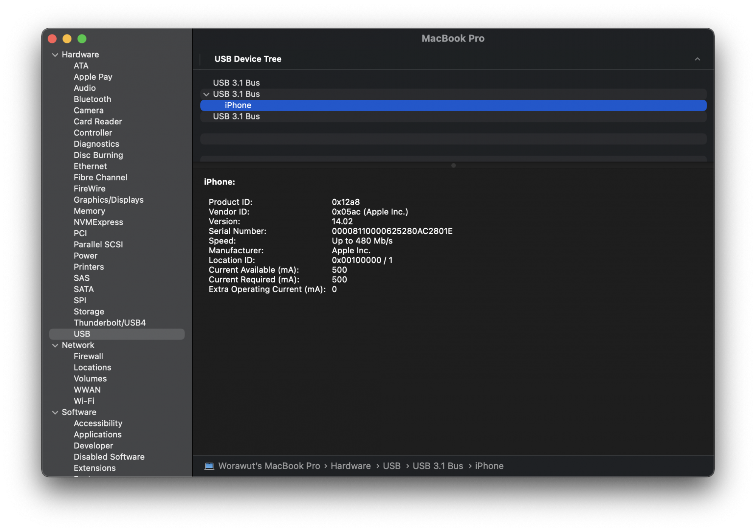Open the SPI entry
The image size is (756, 532).
tap(80, 300)
